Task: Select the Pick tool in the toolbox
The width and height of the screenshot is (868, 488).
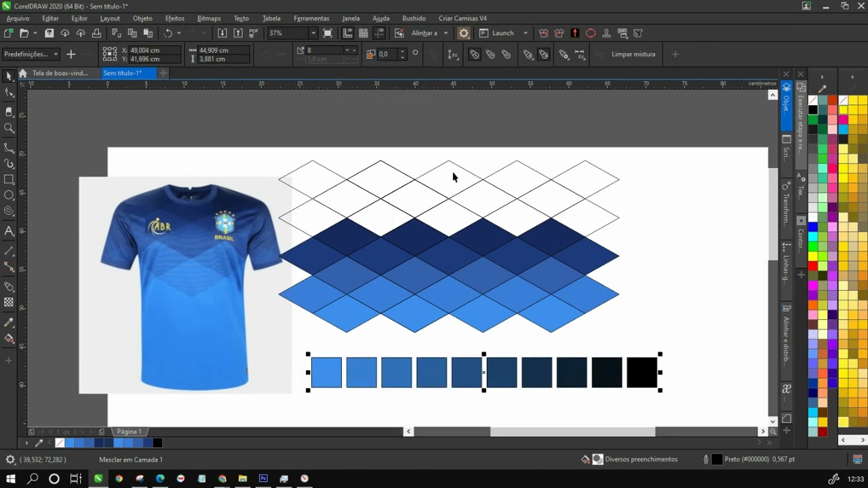Action: [9, 77]
